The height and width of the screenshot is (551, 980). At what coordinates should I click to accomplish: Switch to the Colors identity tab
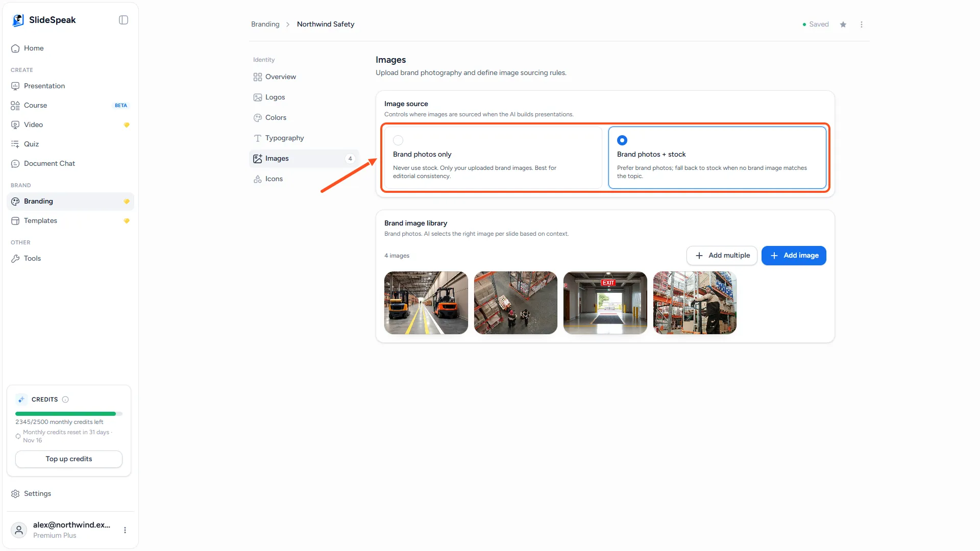tap(304, 118)
